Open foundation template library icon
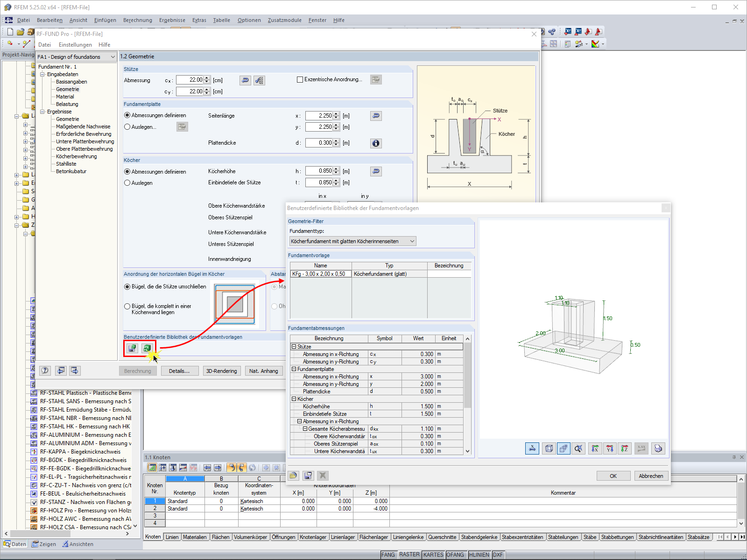Viewport: 747px width, 560px height. pyautogui.click(x=147, y=348)
